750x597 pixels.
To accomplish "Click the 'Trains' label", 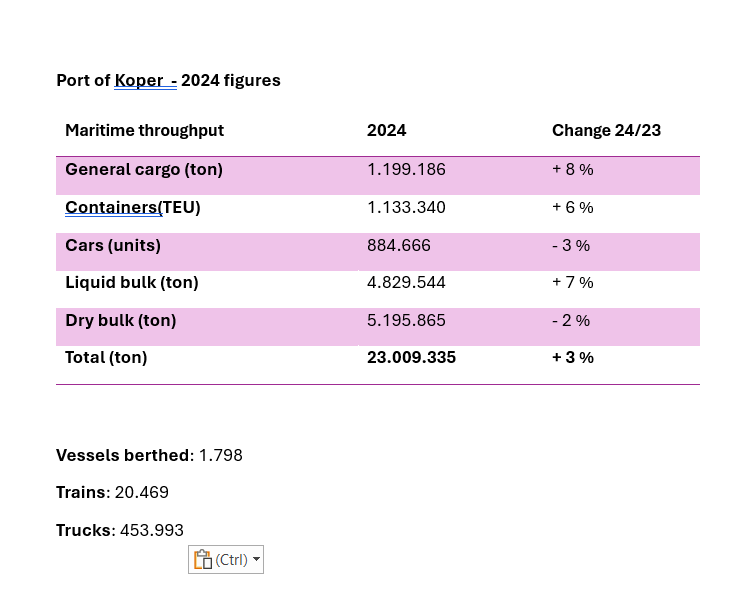I will 81,492.
